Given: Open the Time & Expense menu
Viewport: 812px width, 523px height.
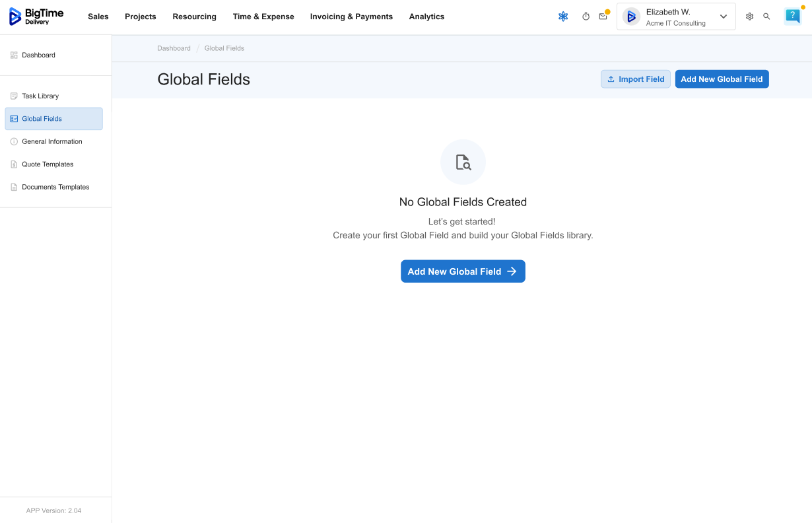Looking at the screenshot, I should pos(263,17).
